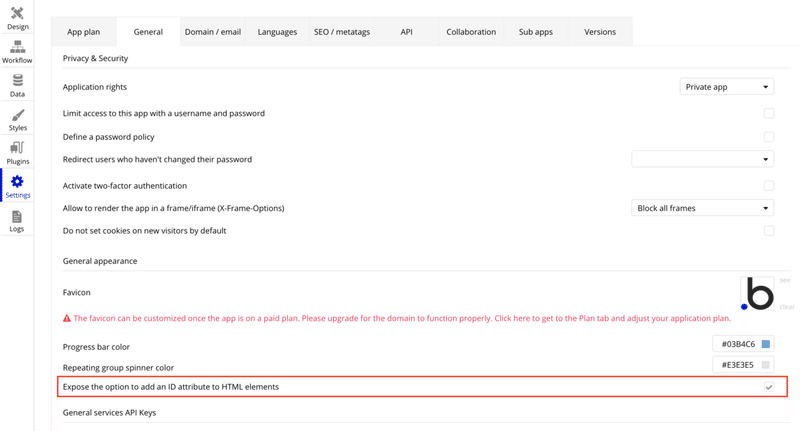This screenshot has width=800, height=431.
Task: Click the red favicon warning triangle
Action: point(67,318)
